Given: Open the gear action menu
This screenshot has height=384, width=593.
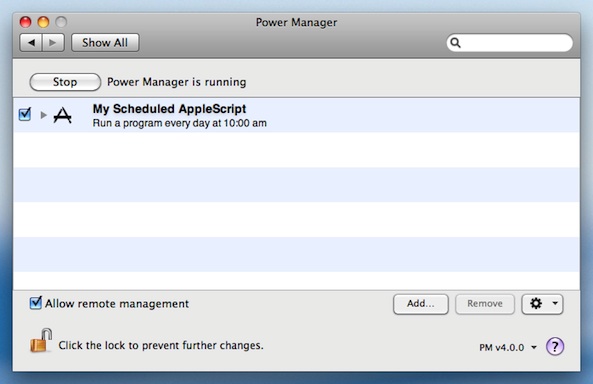Looking at the screenshot, I should [x=542, y=304].
